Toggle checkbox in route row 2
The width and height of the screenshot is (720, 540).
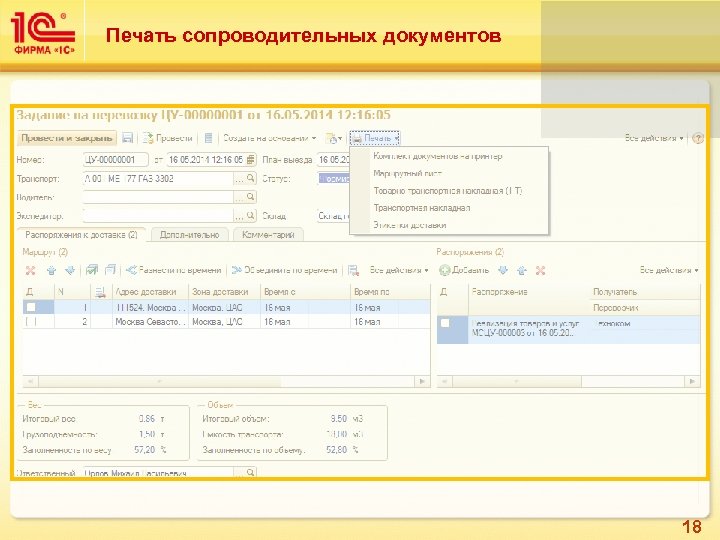31,321
